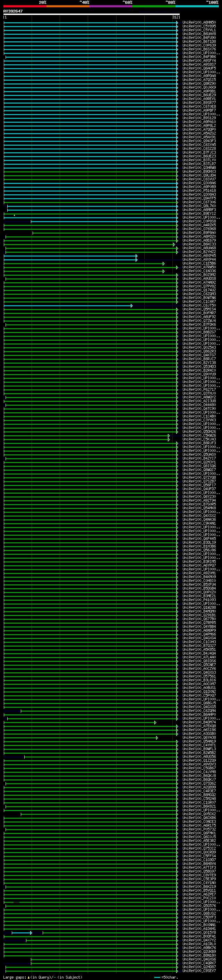Image resolution: width=222 pixels, height=980 pixels.
Task: Click the Large gaps legend text
Action: click(43, 977)
